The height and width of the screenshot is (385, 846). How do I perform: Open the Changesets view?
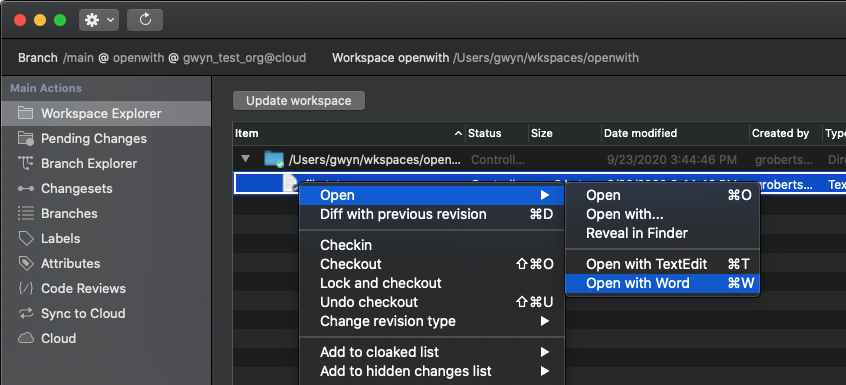tap(106, 189)
